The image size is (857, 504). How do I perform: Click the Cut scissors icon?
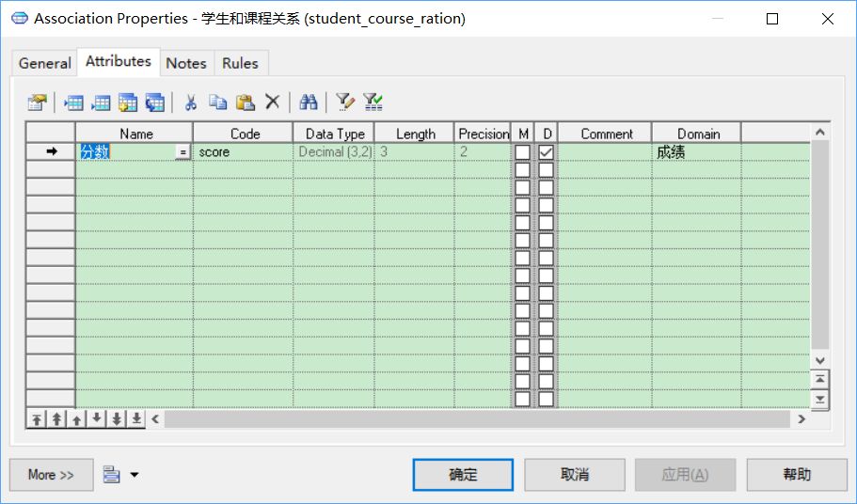pyautogui.click(x=191, y=102)
